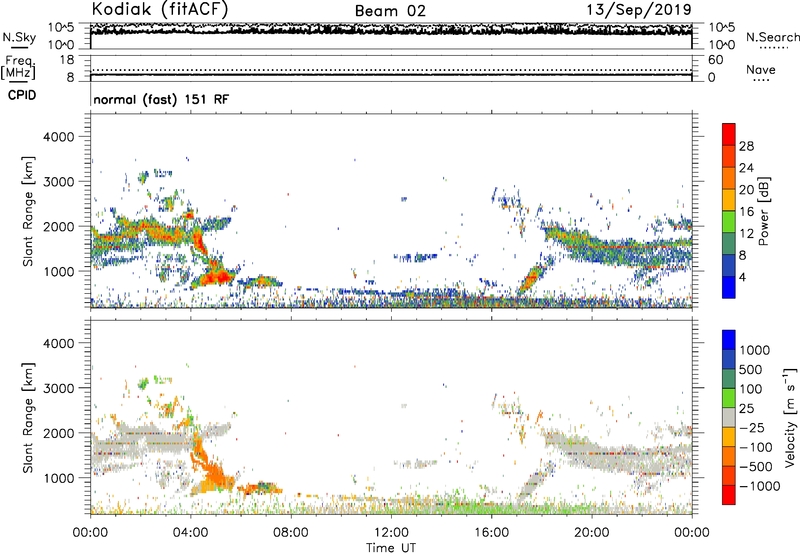
Task: Click the "Kodiak (fitACF)" plot title
Action: click(x=160, y=10)
